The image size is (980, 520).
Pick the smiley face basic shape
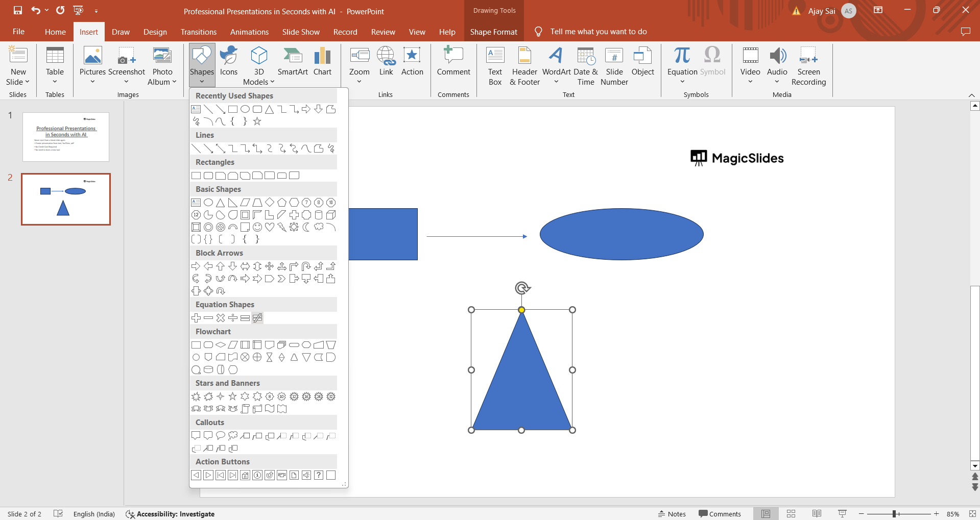pyautogui.click(x=257, y=227)
